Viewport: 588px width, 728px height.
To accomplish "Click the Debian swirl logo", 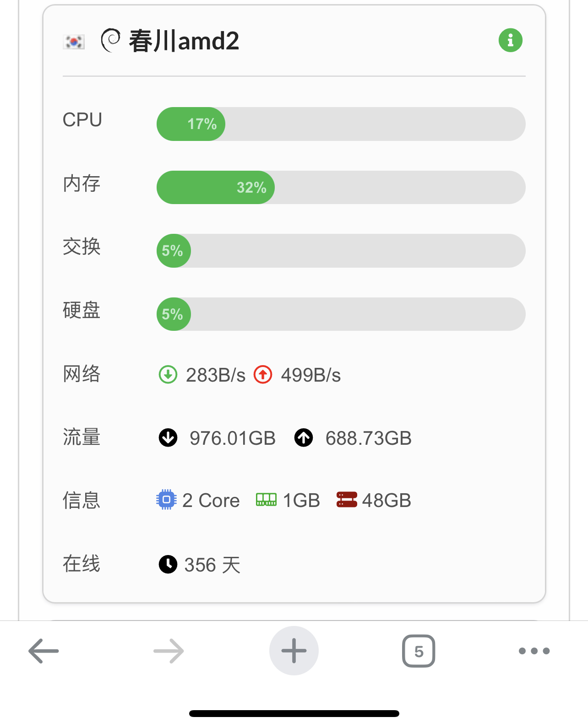I will [110, 40].
